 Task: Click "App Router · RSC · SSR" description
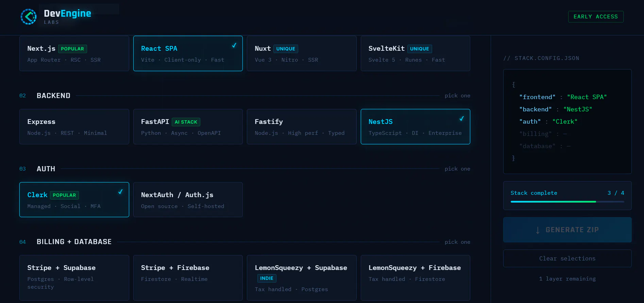tap(64, 60)
